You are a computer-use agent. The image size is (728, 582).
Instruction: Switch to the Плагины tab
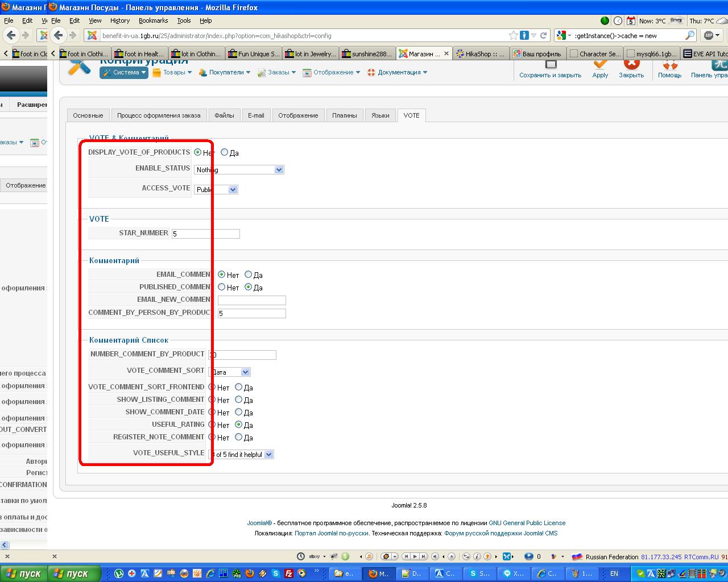(x=345, y=115)
